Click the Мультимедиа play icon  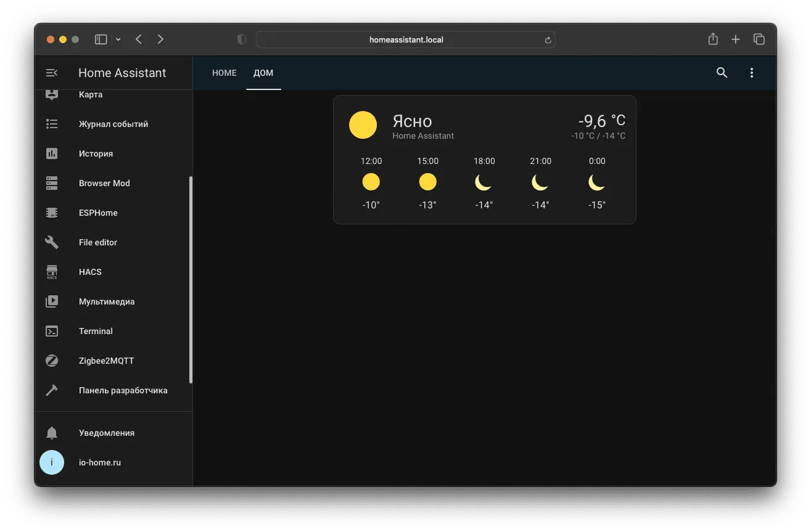[x=52, y=301]
